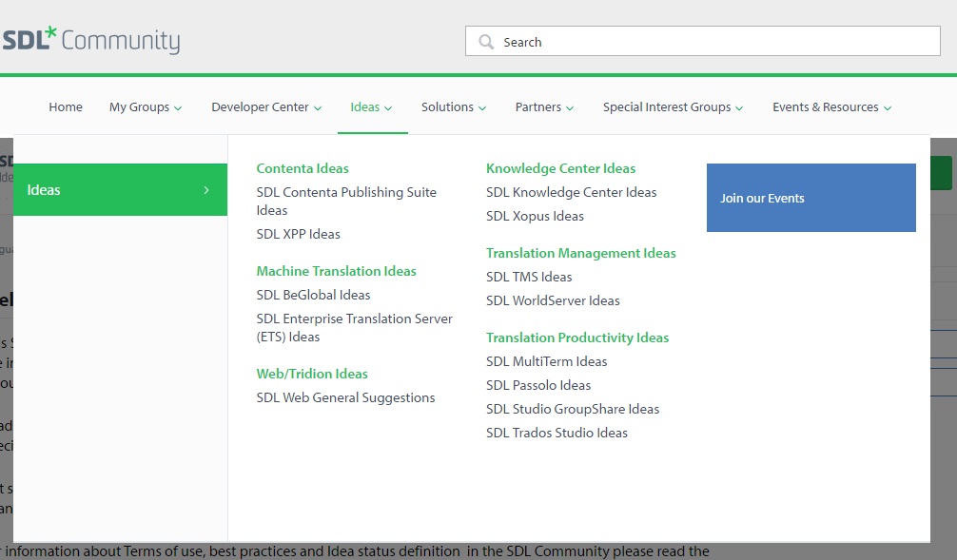Click the arrow icon on Ideas sidebar item
Screen dimensions: 957x560
[206, 190]
